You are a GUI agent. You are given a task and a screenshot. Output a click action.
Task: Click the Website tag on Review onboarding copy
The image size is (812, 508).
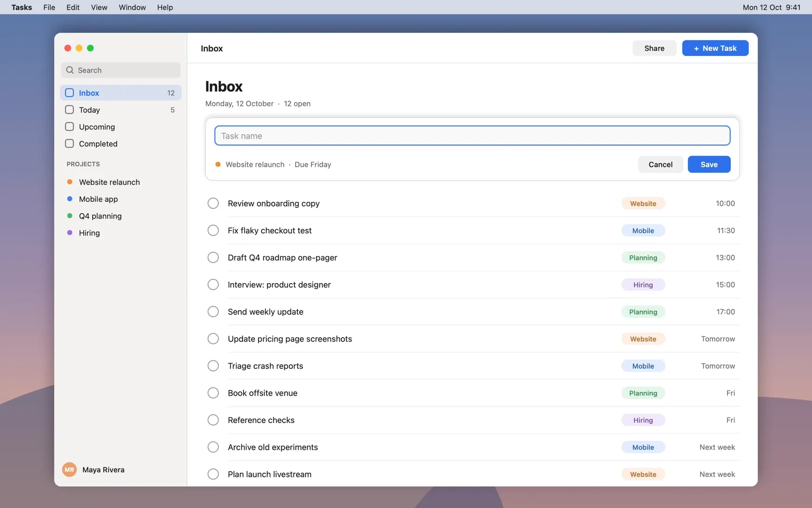(x=643, y=203)
